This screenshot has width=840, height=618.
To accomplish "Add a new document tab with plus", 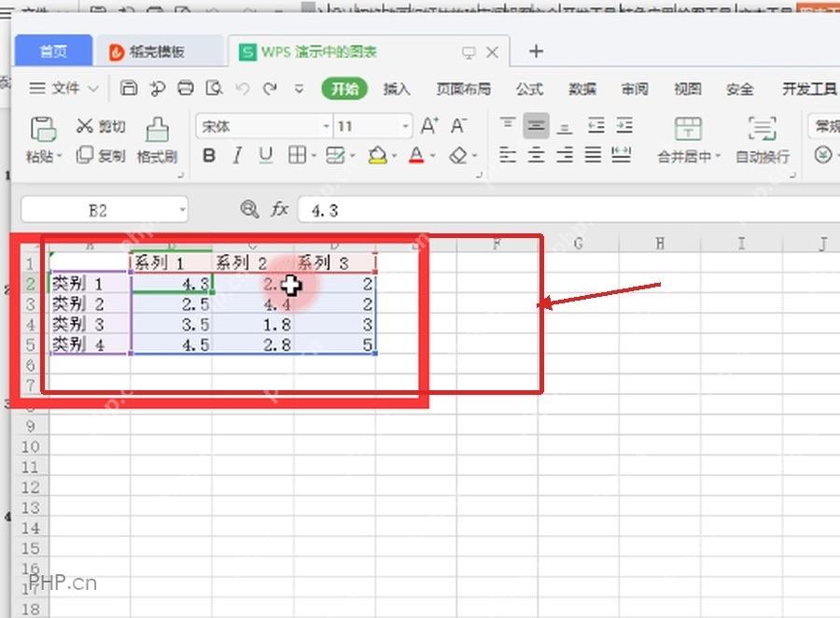I will pyautogui.click(x=536, y=51).
